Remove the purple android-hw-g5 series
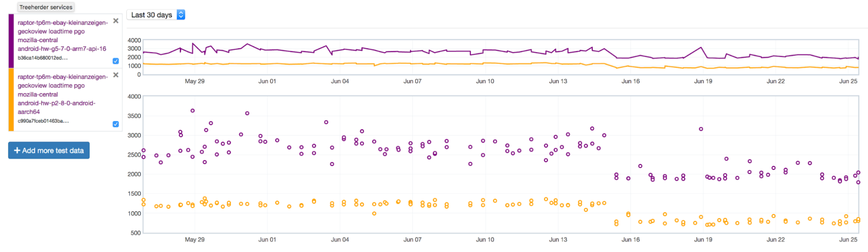The height and width of the screenshot is (252, 868). pos(116,21)
